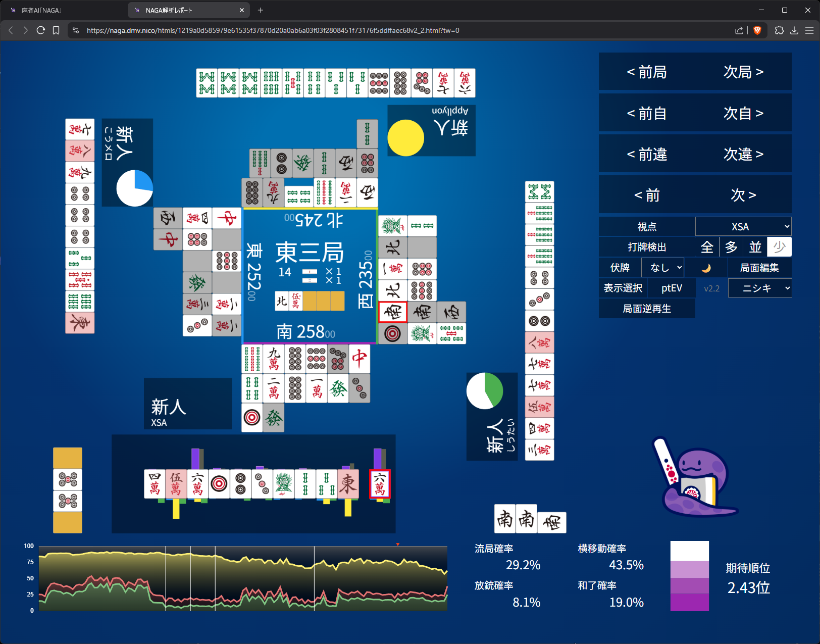
Task: Open the ニシキ model dropdown
Action: [x=759, y=288]
